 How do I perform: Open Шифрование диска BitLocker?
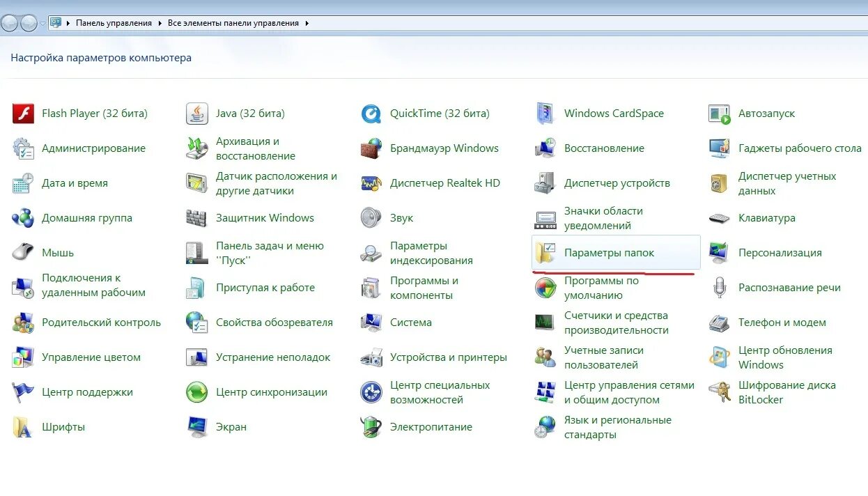click(787, 392)
